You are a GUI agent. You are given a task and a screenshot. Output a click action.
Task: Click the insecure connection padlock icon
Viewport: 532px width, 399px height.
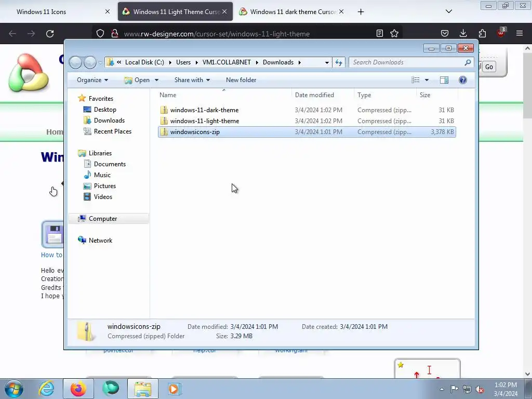115,34
